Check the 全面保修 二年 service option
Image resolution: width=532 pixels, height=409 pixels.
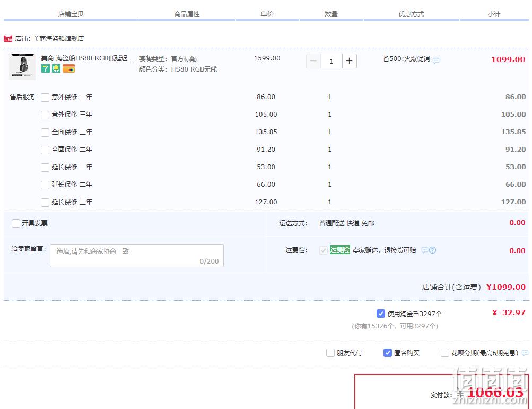[45, 150]
